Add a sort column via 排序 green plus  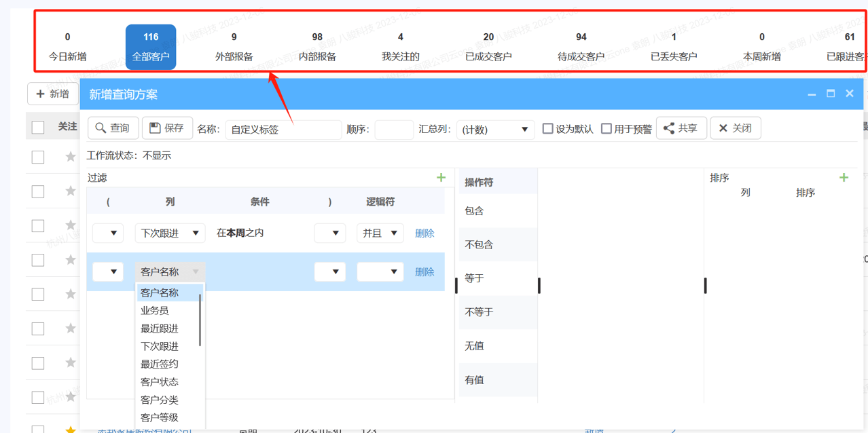tap(844, 177)
